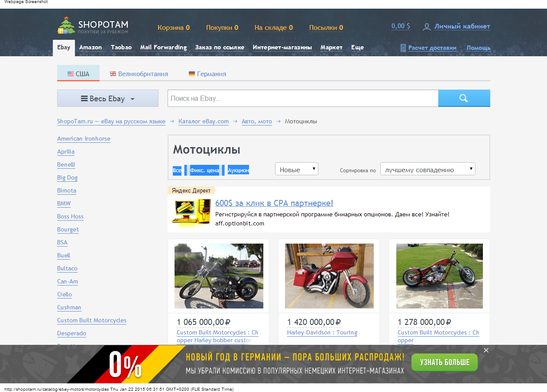The height and width of the screenshot is (392, 547).
Task: Open the Desperado brand
Action: [x=71, y=334]
